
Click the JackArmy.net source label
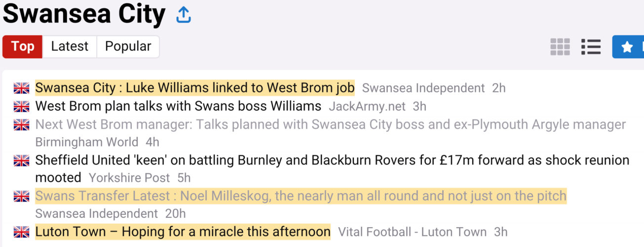367,106
